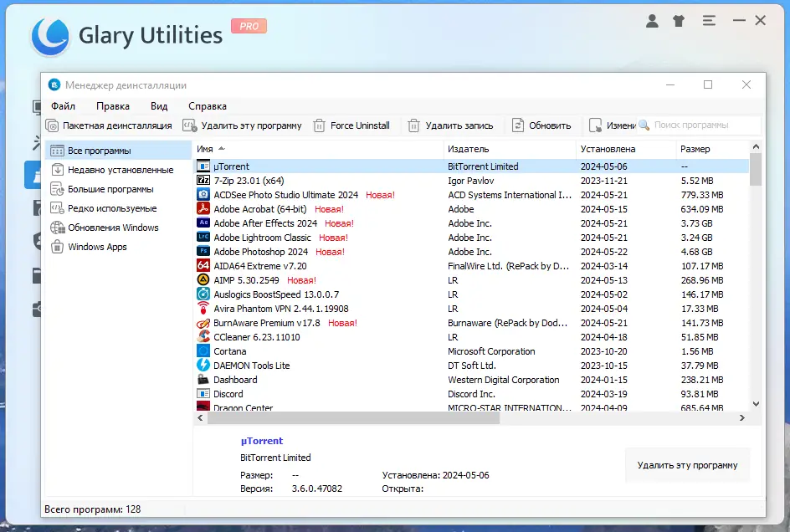Click the Все программы sidebar icon
Screen dimensions: 790x532
pyautogui.click(x=58, y=151)
